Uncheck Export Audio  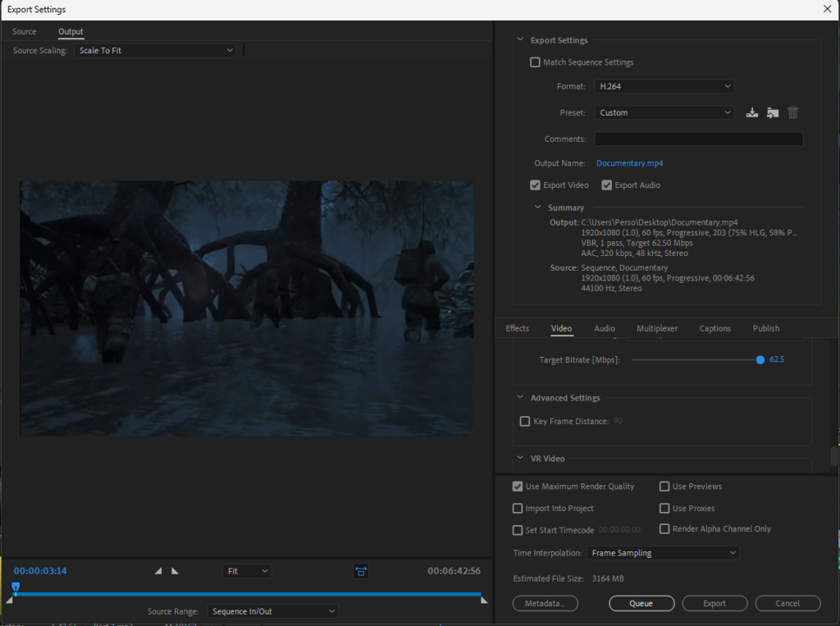coord(606,185)
